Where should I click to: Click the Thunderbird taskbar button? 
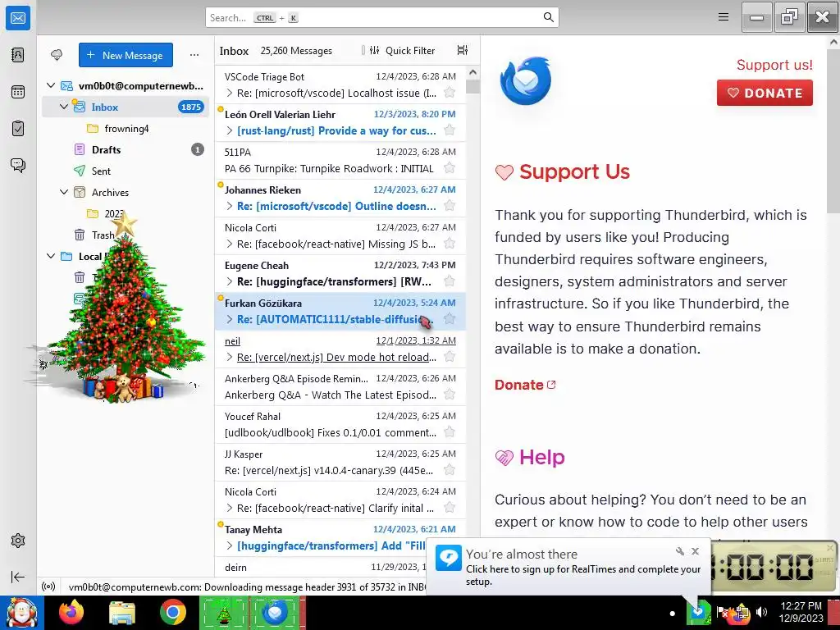[x=275, y=613]
